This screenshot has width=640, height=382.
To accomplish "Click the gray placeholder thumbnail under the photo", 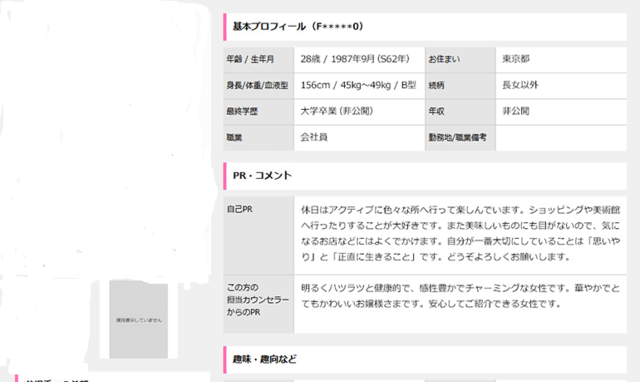I will click(x=138, y=320).
